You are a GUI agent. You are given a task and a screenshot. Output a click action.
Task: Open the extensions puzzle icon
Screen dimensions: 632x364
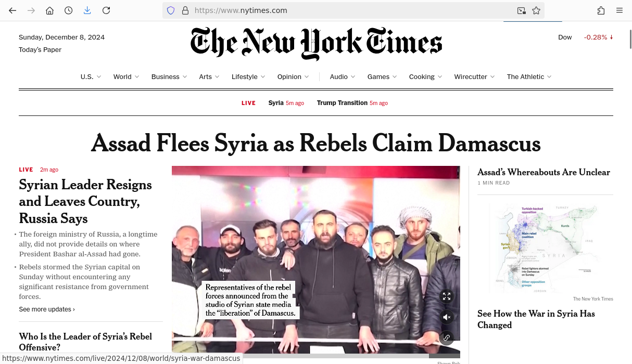tap(601, 10)
